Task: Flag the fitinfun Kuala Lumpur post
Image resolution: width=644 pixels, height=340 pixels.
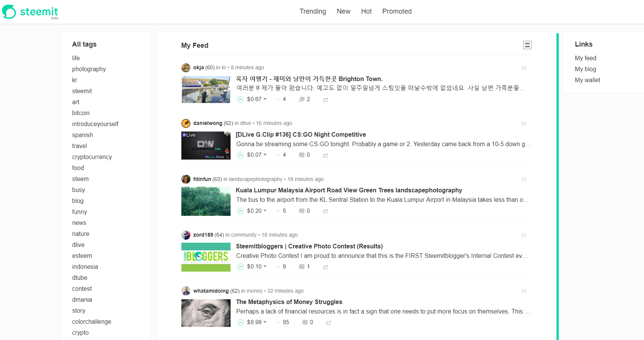Action: [x=524, y=179]
